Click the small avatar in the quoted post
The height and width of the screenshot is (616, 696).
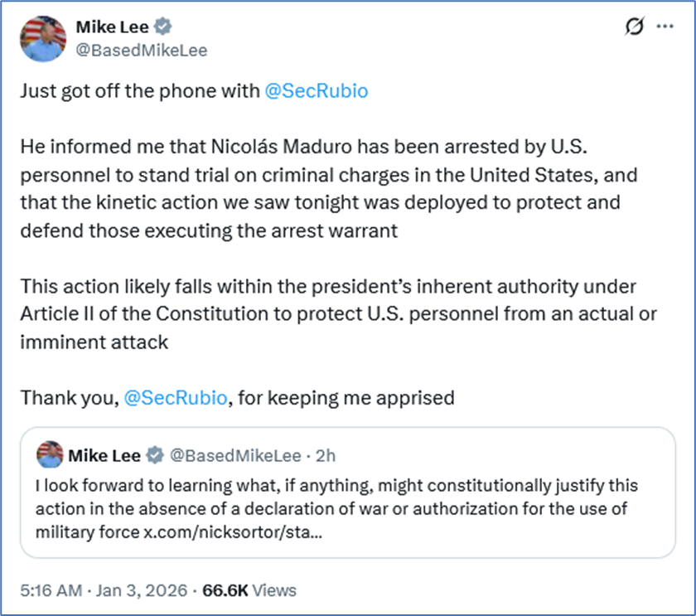point(50,454)
